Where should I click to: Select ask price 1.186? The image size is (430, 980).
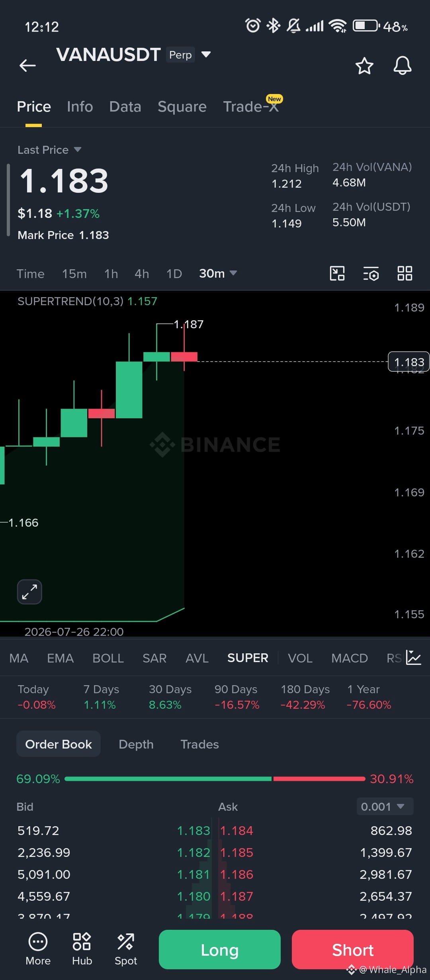(236, 874)
